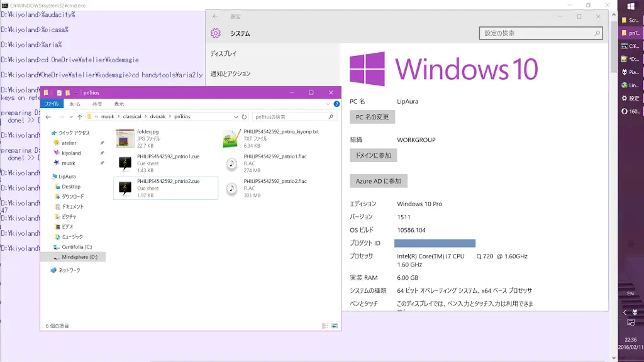
Task: Open Pia... taskbar item
Action: 631,72
